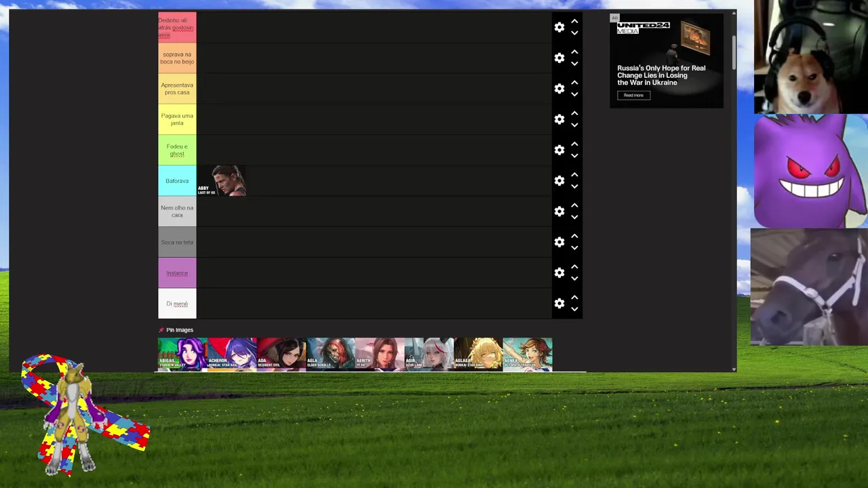Move the Fodeu e ghost row down
This screenshot has height=488, width=868.
coord(574,155)
